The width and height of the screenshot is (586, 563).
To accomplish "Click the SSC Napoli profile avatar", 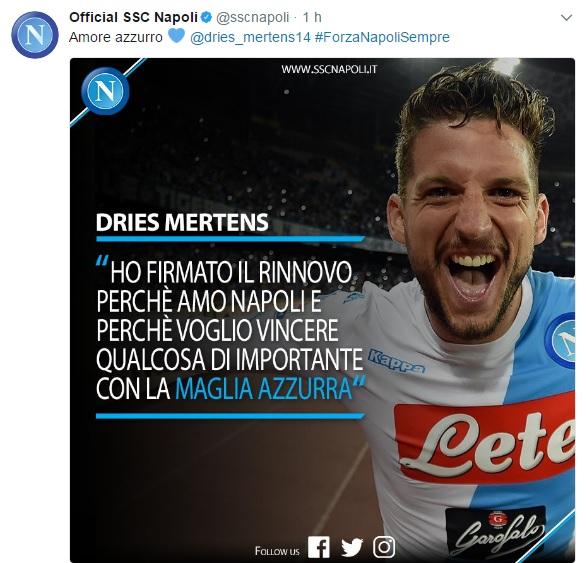I will [x=35, y=35].
